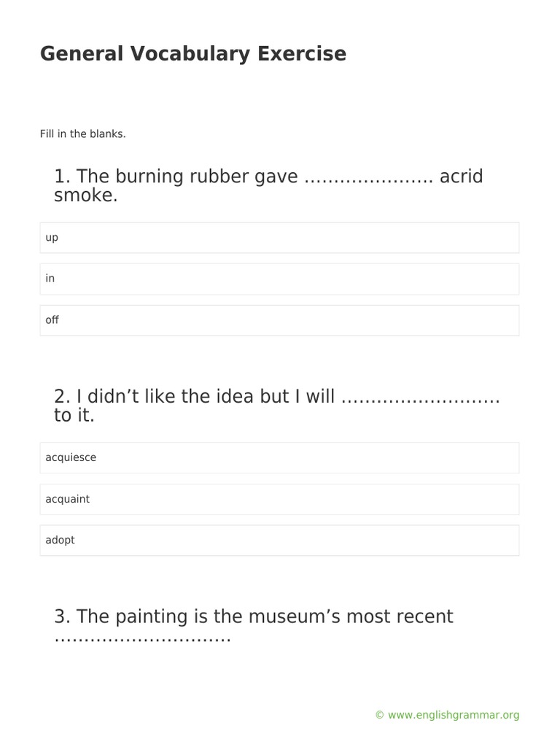Image resolution: width=560 pixels, height=747 pixels.
Task: Click the copyright symbol in the footer
Action: pyautogui.click(x=379, y=716)
